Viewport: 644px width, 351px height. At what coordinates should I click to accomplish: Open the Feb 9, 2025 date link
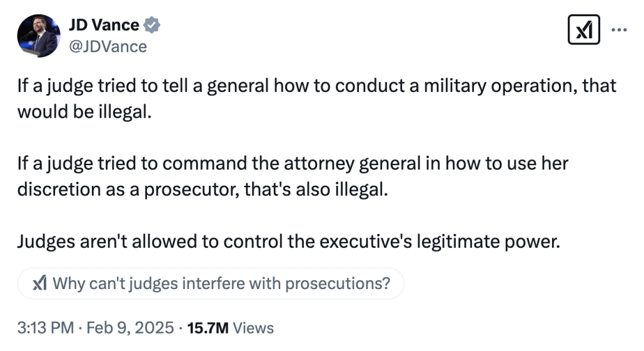click(130, 327)
